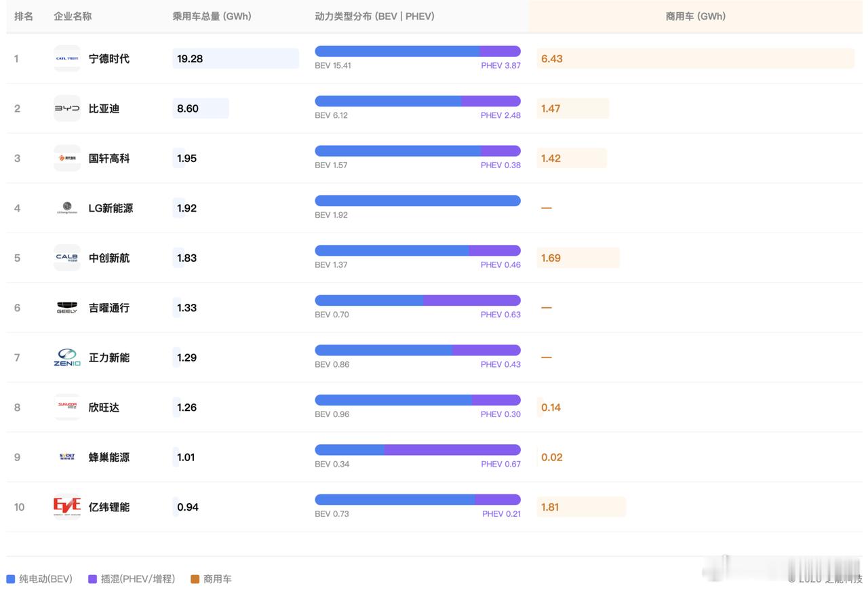This screenshot has height=590, width=868.
Task: Click the BYD logo icon
Action: click(67, 109)
